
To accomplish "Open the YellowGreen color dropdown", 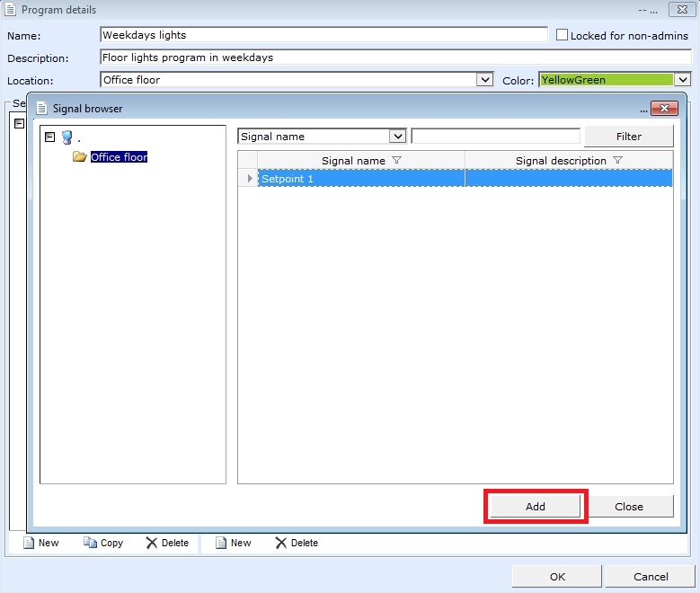I will click(x=683, y=80).
